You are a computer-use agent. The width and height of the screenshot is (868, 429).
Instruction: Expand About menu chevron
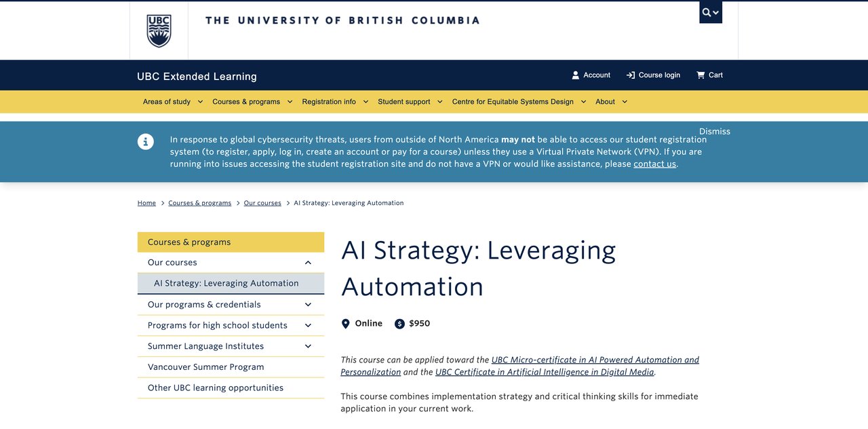pyautogui.click(x=625, y=102)
